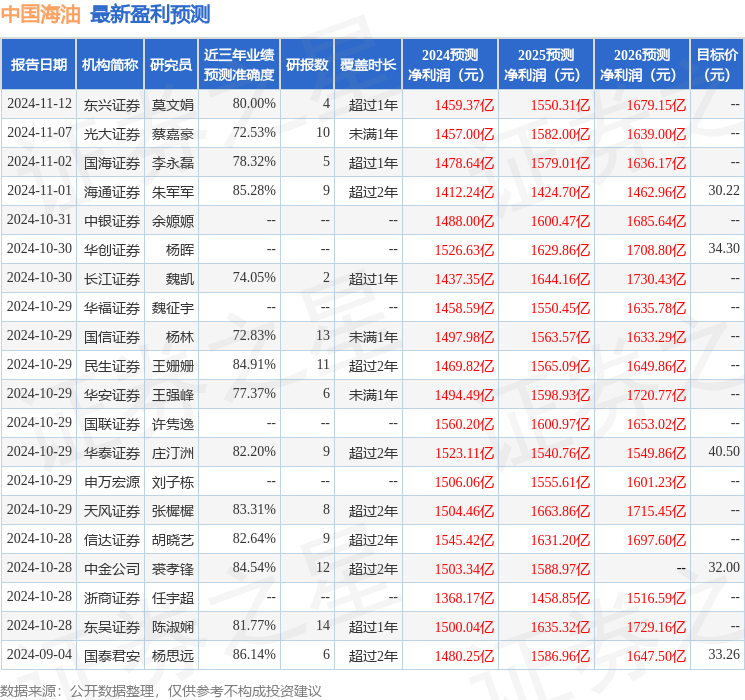745x700 pixels.
Task: Click analyst name 蔡嘉豪
Action: point(172,134)
